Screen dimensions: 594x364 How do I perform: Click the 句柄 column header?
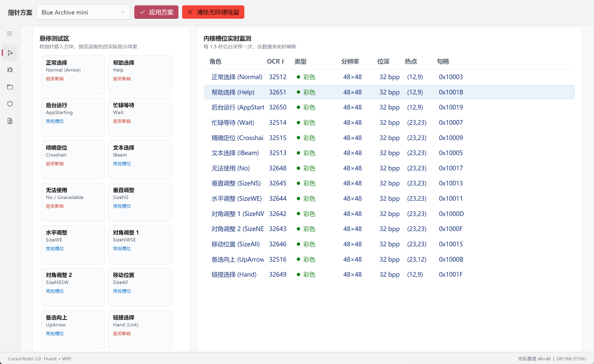point(443,62)
